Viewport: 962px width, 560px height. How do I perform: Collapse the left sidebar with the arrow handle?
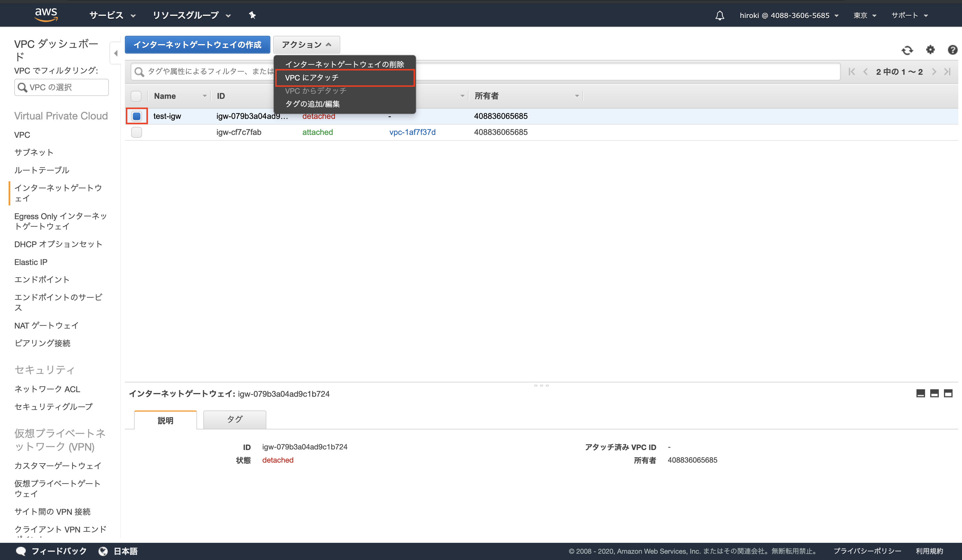coord(115,53)
